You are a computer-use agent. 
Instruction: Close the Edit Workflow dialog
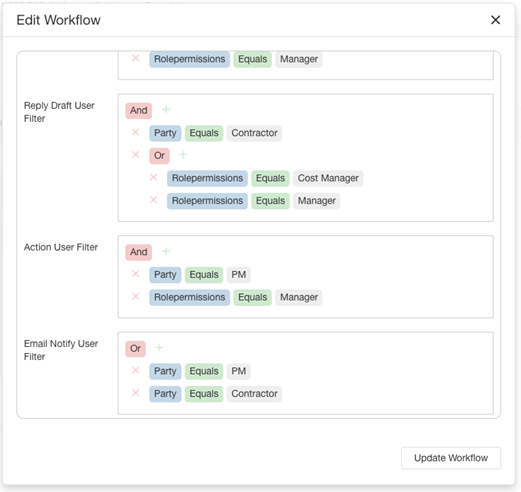click(495, 20)
